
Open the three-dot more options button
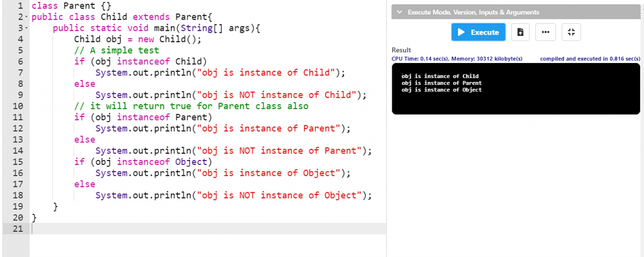pos(545,32)
